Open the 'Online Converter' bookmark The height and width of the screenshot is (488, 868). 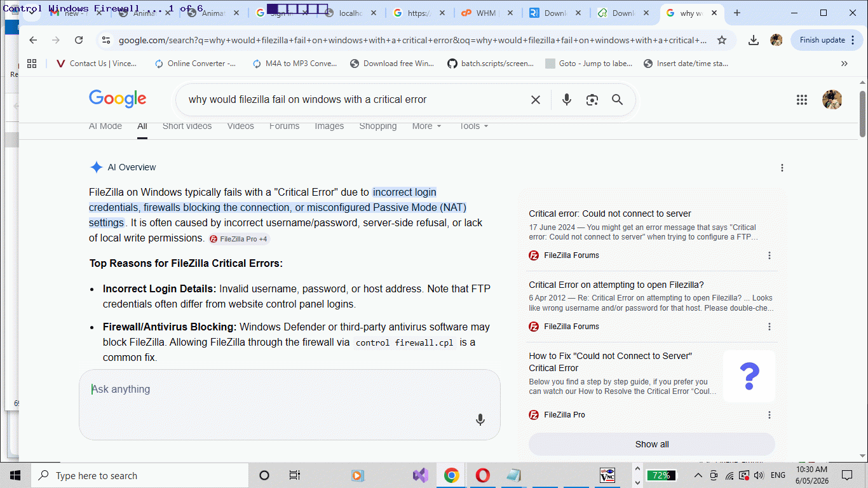[x=195, y=64]
